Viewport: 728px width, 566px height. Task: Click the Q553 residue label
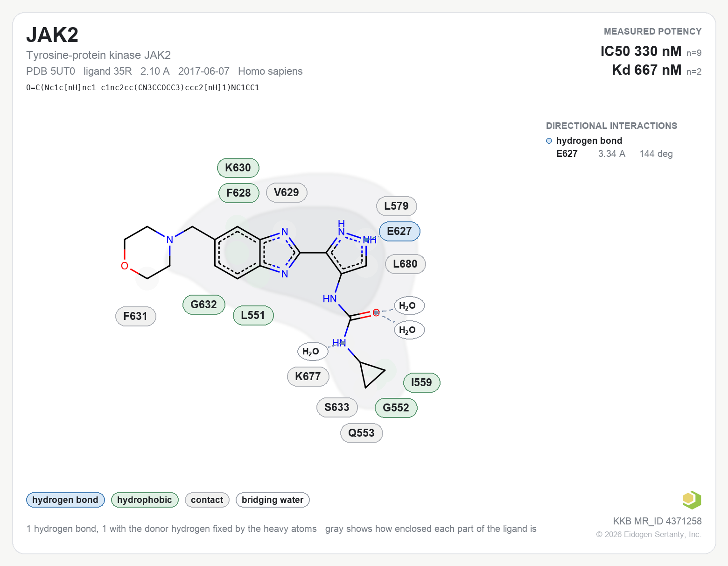pyautogui.click(x=361, y=433)
